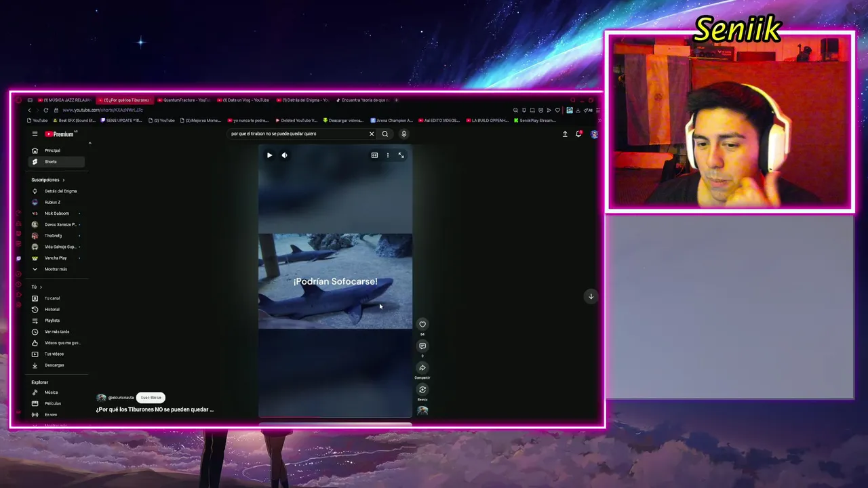Open YouTube notifications bell
This screenshot has height=488, width=868.
pyautogui.click(x=578, y=134)
